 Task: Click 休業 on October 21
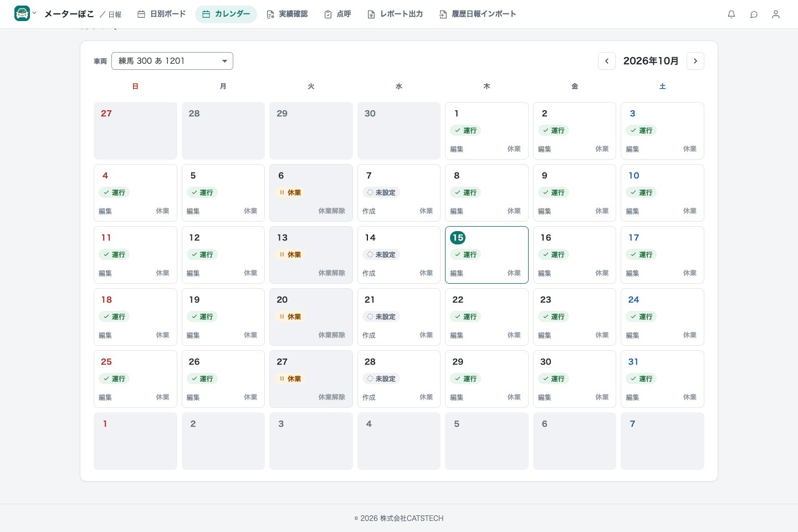[426, 335]
